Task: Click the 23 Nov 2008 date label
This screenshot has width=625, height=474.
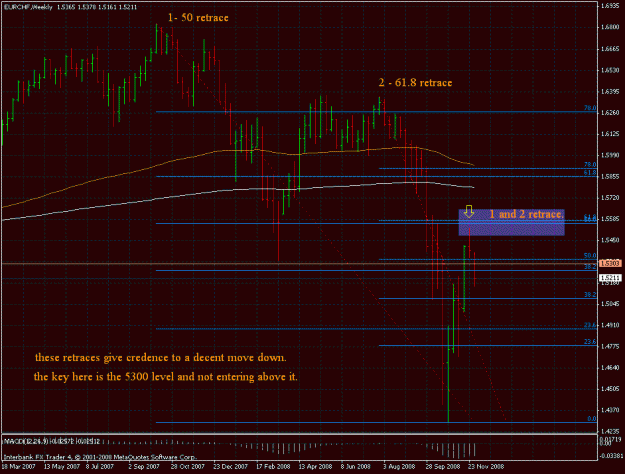Action: (486, 466)
